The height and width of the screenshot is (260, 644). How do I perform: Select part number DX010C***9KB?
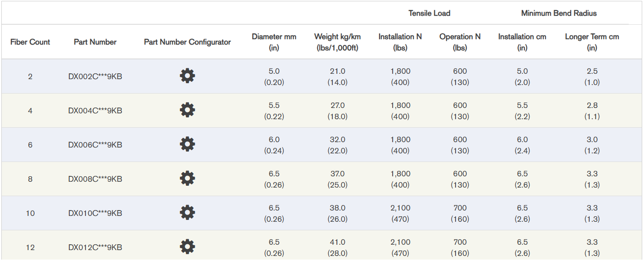[95, 213]
